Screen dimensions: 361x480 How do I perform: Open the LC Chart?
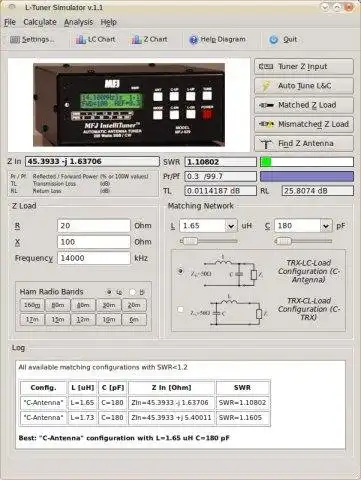point(96,40)
